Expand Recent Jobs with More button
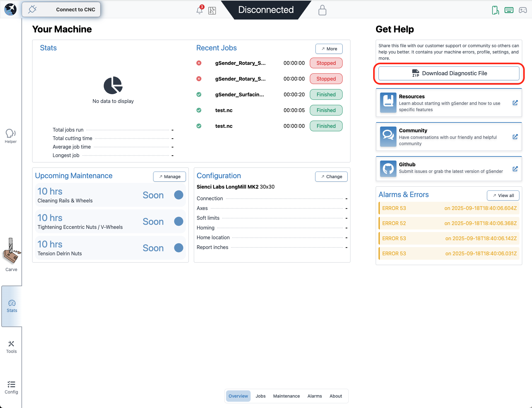The image size is (532, 408). (329, 49)
